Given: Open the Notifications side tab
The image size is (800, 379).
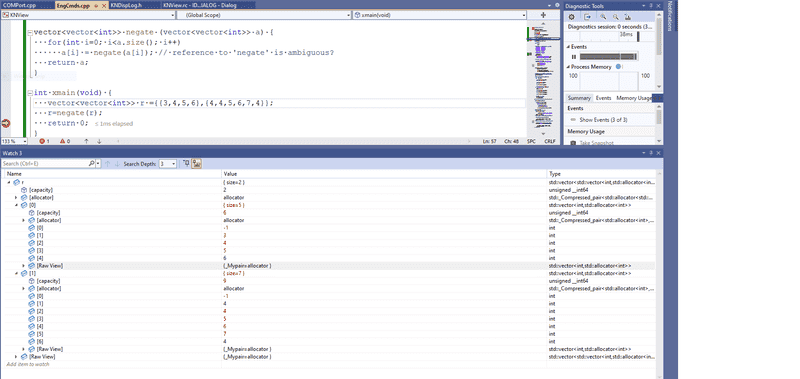Looking at the screenshot, I should coord(671,16).
